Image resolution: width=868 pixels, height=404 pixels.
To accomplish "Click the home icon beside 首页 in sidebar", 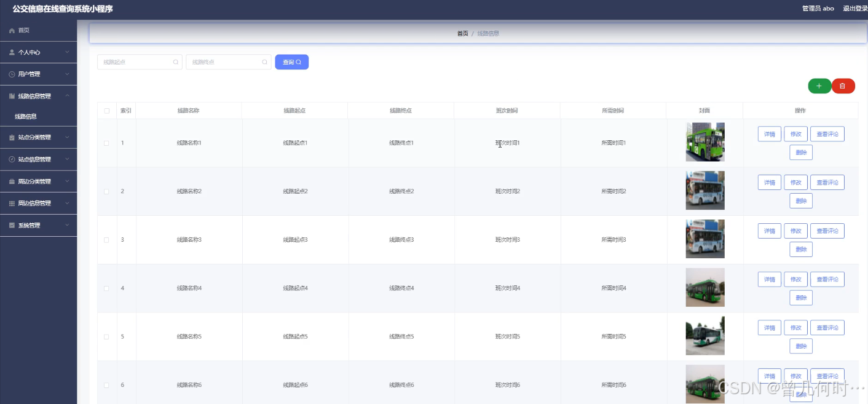I will pyautogui.click(x=12, y=30).
